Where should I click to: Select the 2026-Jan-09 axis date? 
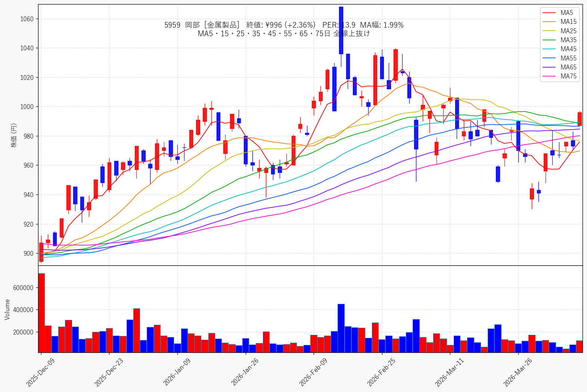(x=177, y=372)
